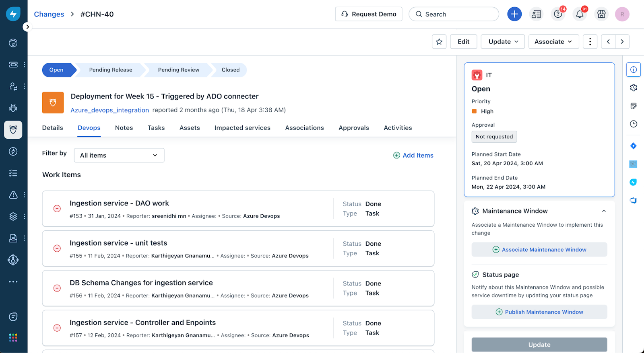Image resolution: width=644 pixels, height=353 pixels.
Task: Expand the Assets sidebar submenu dots
Action: pos(25,216)
